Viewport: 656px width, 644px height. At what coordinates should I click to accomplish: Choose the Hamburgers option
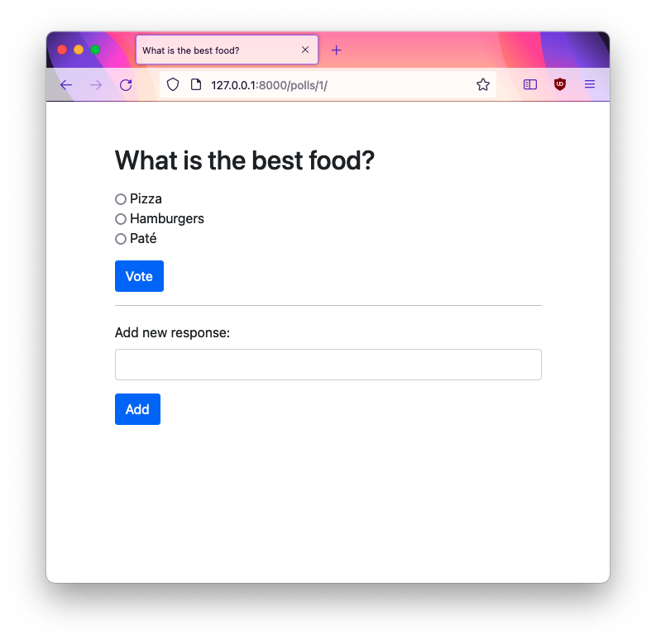tap(121, 219)
